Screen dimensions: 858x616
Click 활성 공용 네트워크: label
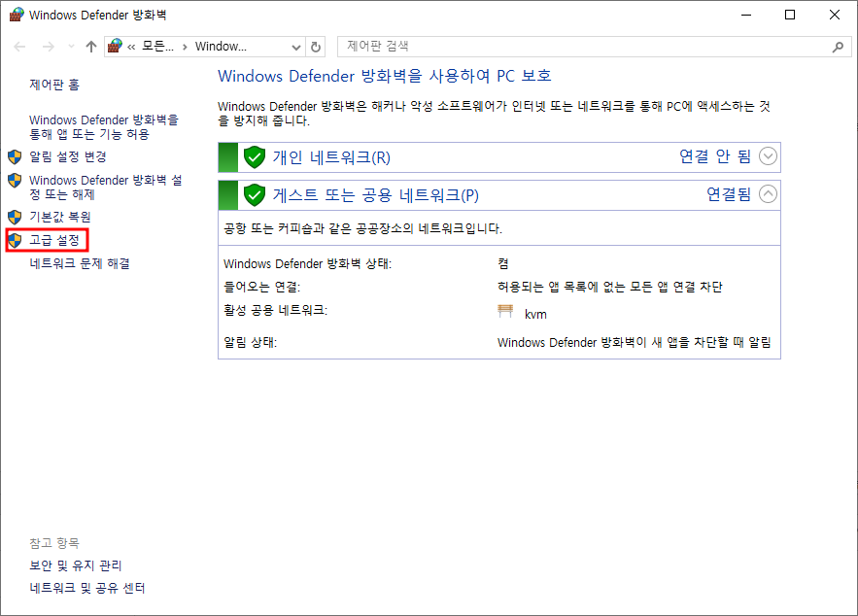276,310
